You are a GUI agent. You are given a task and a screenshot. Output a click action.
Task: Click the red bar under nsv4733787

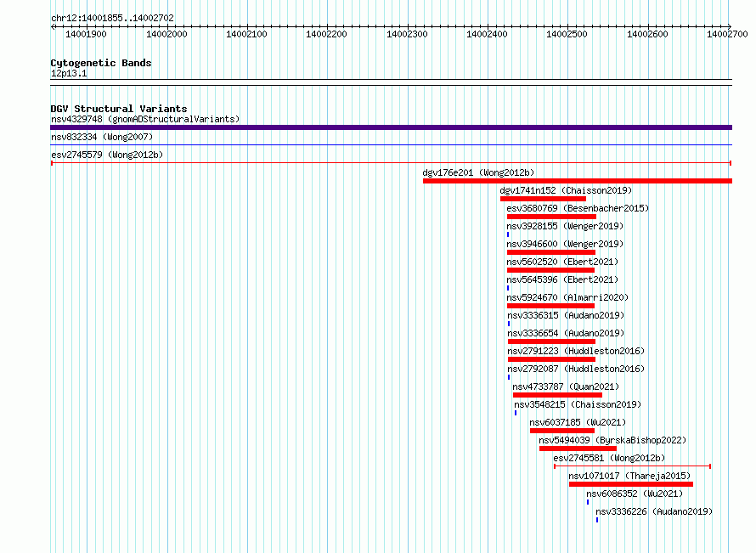point(557,395)
